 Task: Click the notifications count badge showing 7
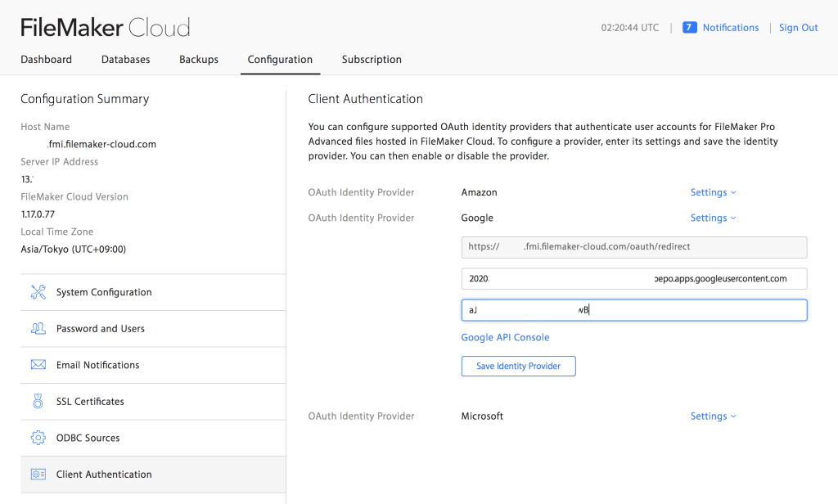tap(689, 27)
